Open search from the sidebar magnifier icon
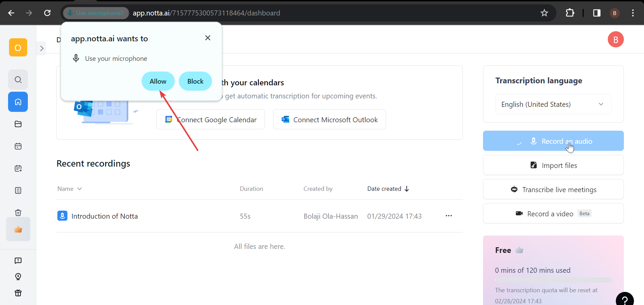This screenshot has height=305, width=644. pos(18,80)
